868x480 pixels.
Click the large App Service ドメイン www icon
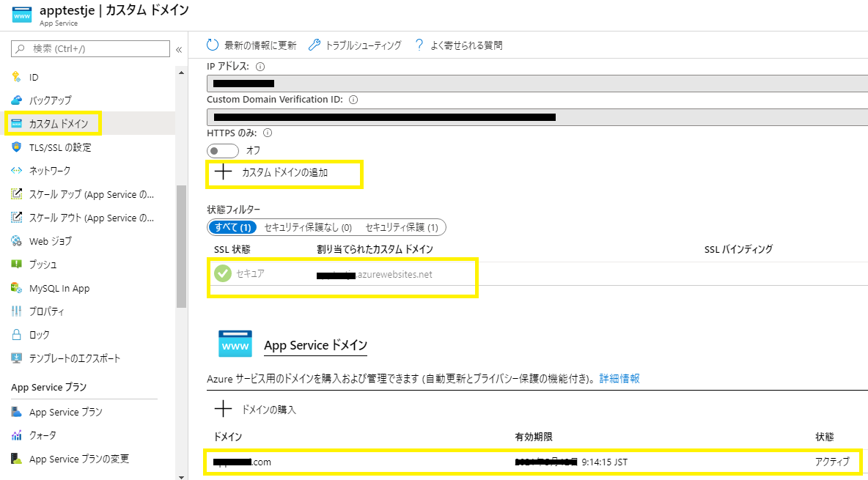pyautogui.click(x=235, y=344)
